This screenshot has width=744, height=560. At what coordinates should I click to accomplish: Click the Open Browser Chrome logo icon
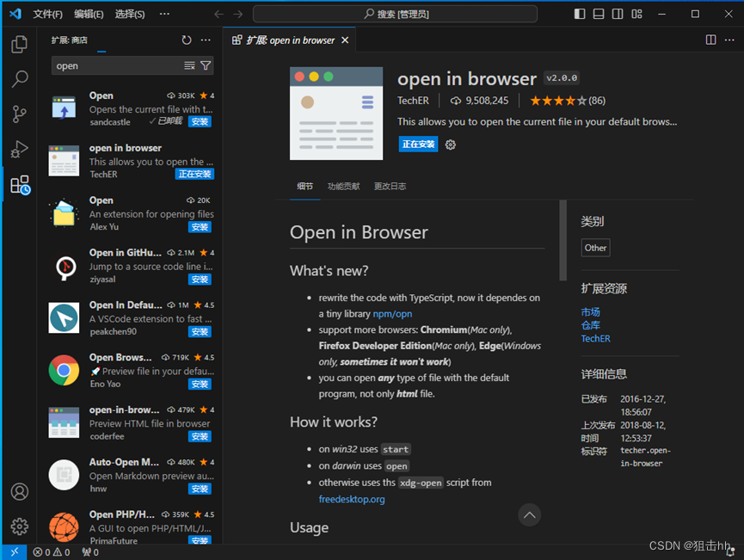[x=64, y=370]
